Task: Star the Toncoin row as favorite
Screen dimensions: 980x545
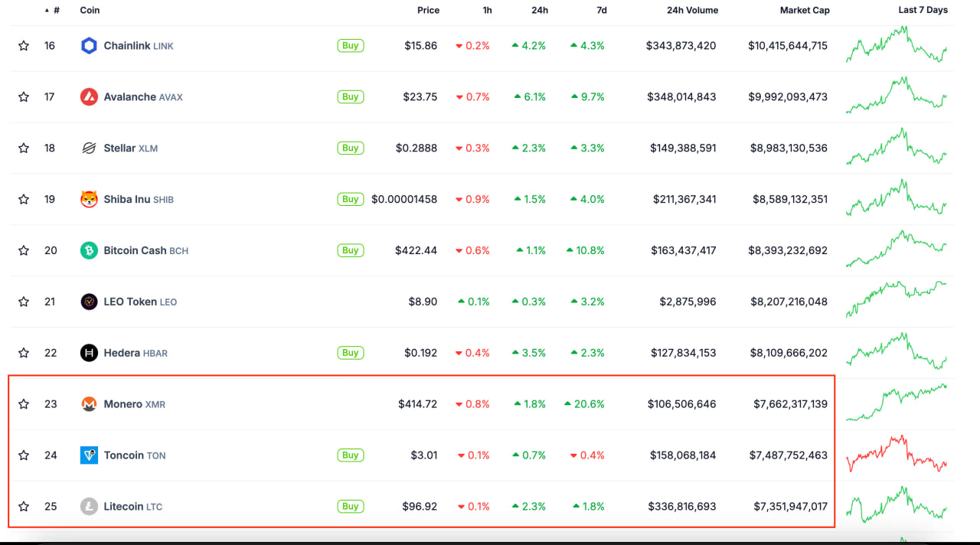Action: [23, 455]
